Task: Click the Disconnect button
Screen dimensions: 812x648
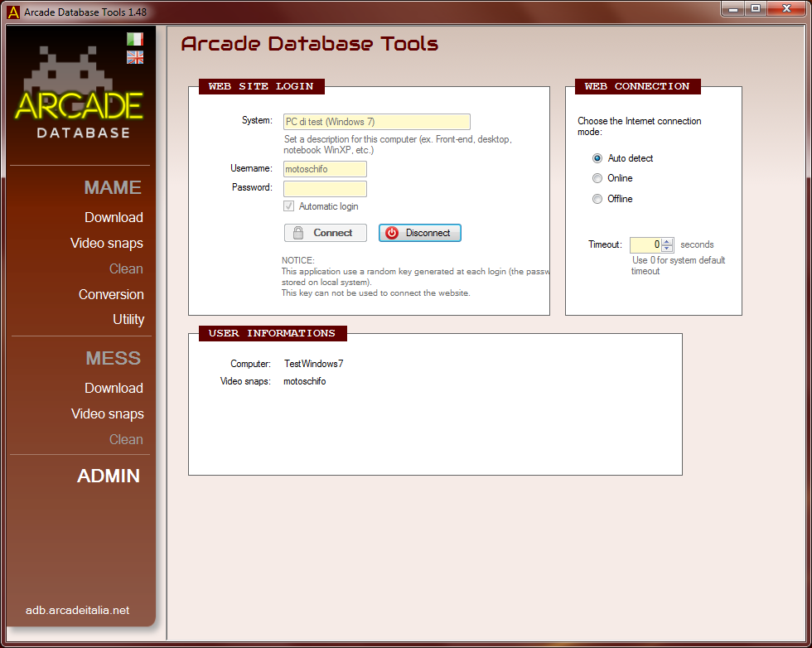Action: 419,233
